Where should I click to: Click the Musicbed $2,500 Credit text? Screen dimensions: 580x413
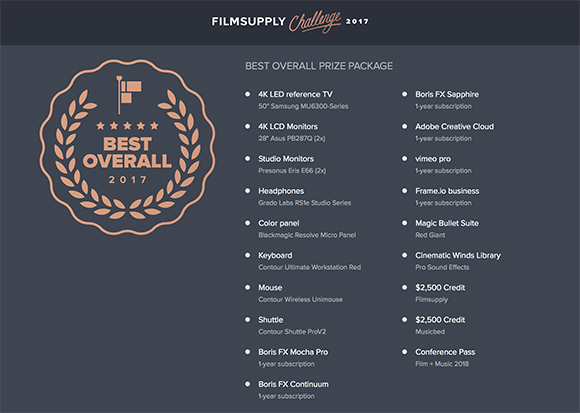tap(440, 320)
